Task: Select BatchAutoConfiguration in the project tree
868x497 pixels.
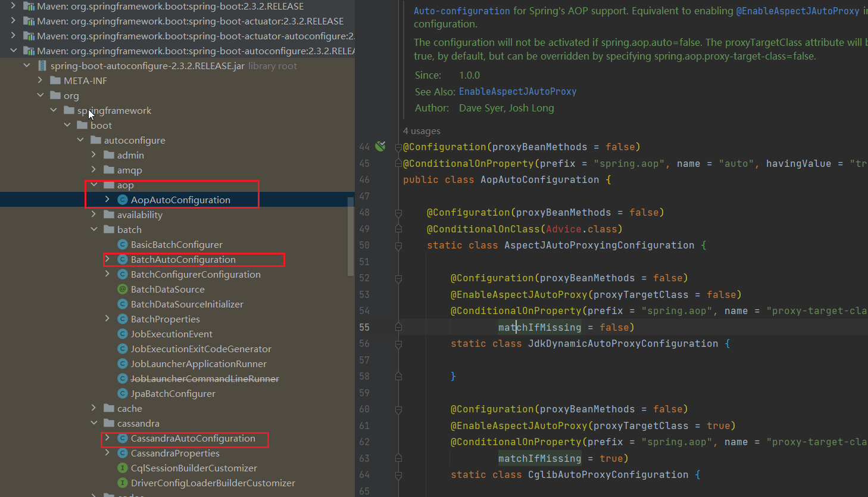Action: click(183, 259)
